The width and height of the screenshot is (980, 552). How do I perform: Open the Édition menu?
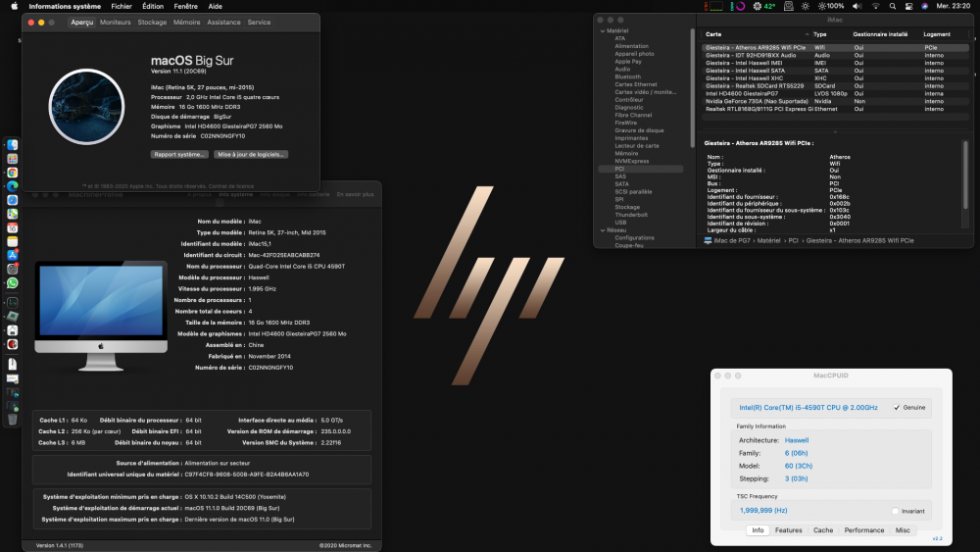pos(153,6)
